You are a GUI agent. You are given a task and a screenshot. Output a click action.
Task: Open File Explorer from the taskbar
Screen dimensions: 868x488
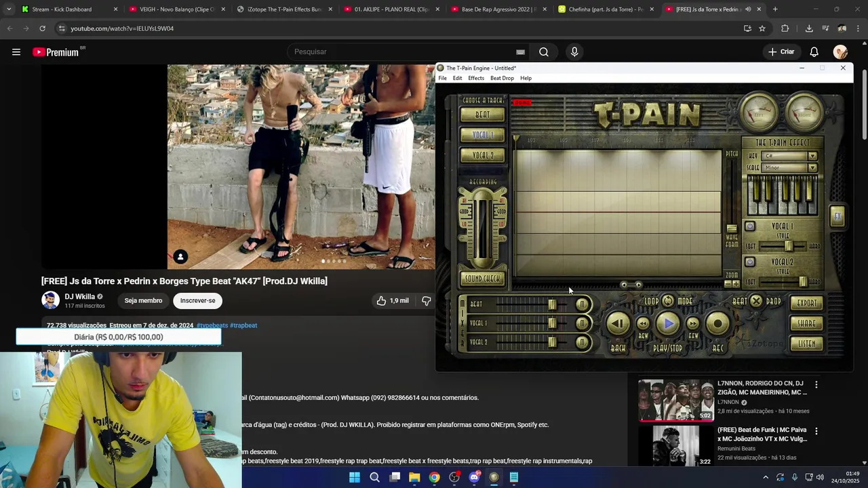pyautogui.click(x=414, y=477)
